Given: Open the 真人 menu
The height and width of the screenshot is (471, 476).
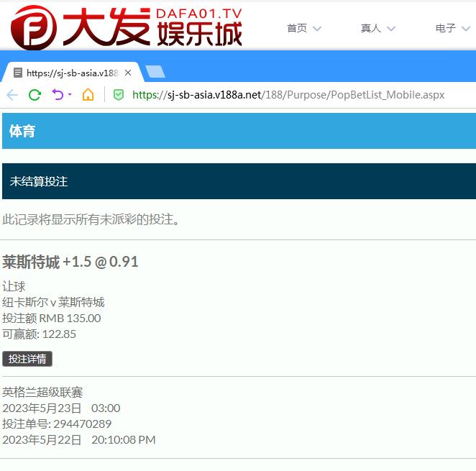Looking at the screenshot, I should (x=370, y=28).
